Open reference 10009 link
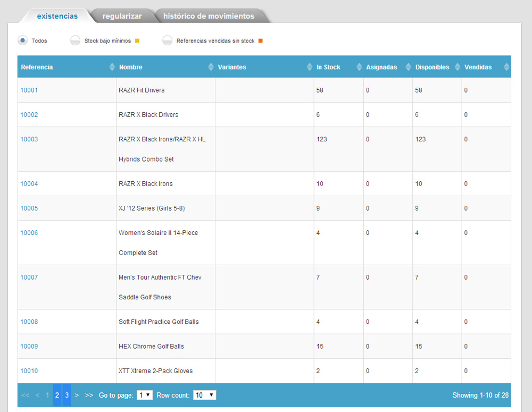 (x=29, y=346)
